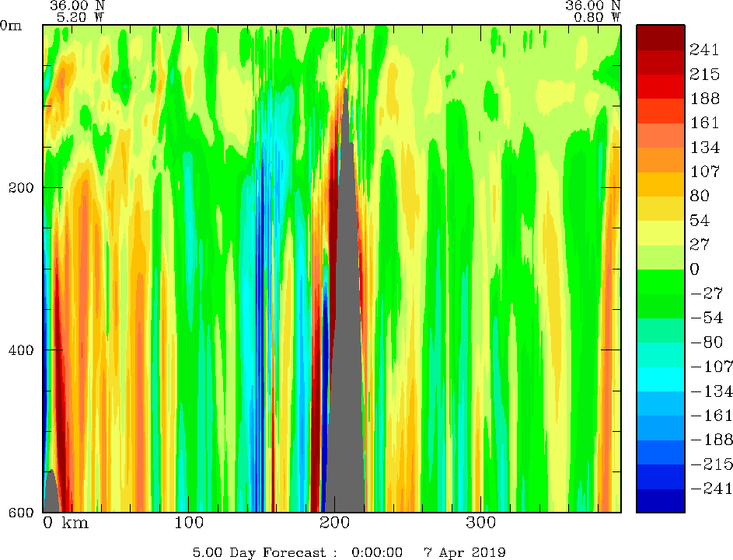This screenshot has height=560, width=733.
Task: Click the 200 depth axis label
Action: pos(21,188)
